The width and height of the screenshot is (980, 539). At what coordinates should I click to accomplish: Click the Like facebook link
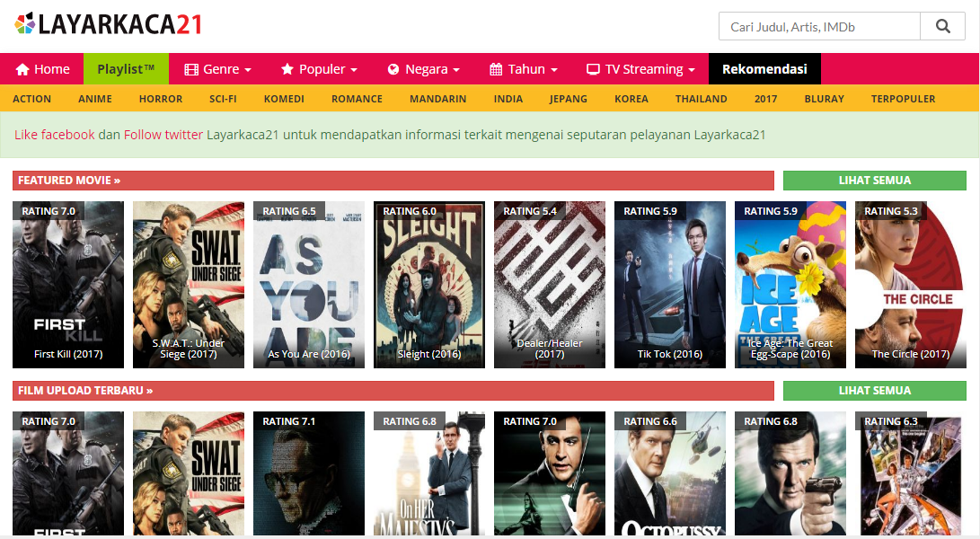pyautogui.click(x=55, y=135)
